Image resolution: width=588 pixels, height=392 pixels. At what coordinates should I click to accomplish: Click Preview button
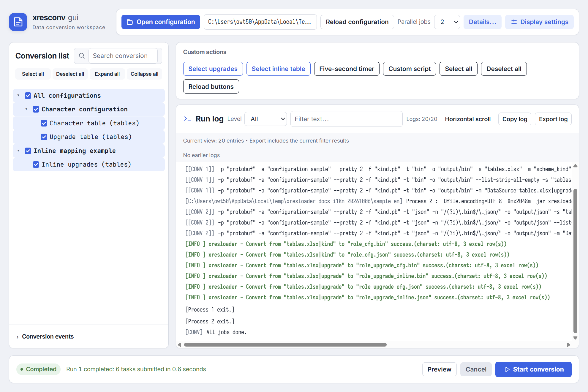coord(439,369)
